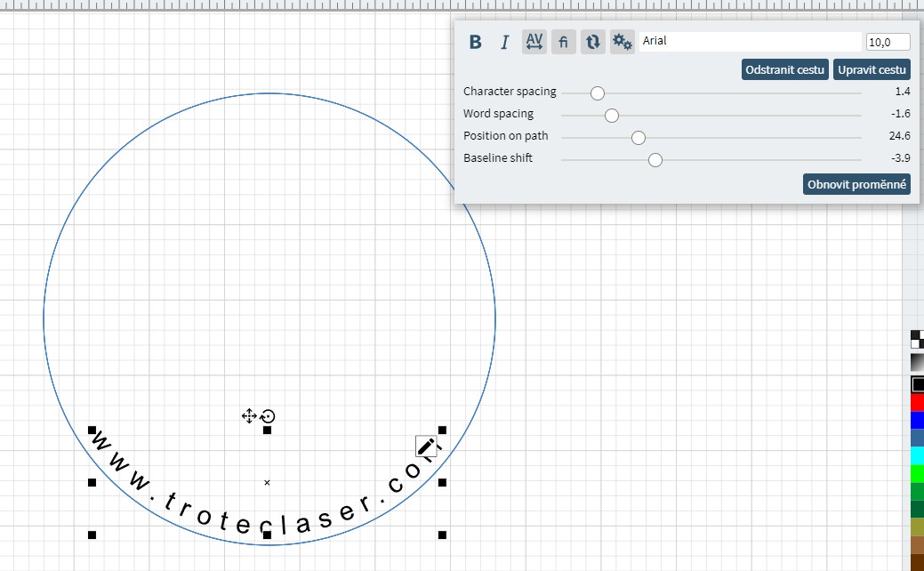Viewport: 924px width, 571px height.
Task: Click the Character spacing slider handle
Action: [598, 92]
